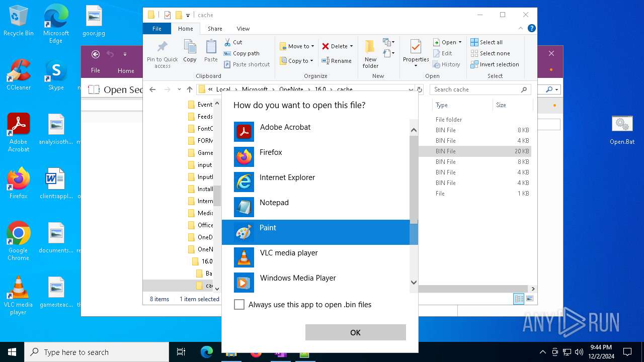
Task: Click Rename in the Organize group
Action: [337, 61]
